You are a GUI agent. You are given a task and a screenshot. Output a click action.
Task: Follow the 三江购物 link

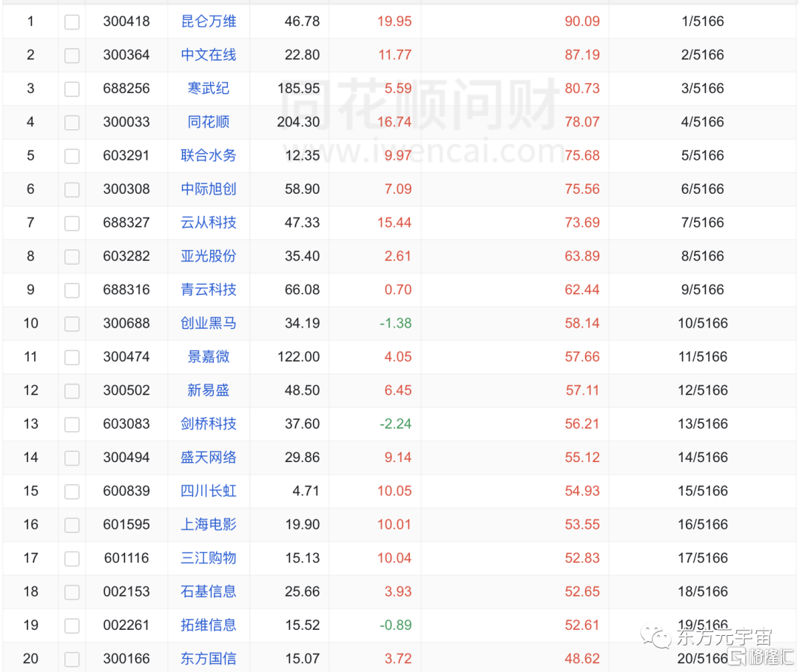tap(209, 559)
